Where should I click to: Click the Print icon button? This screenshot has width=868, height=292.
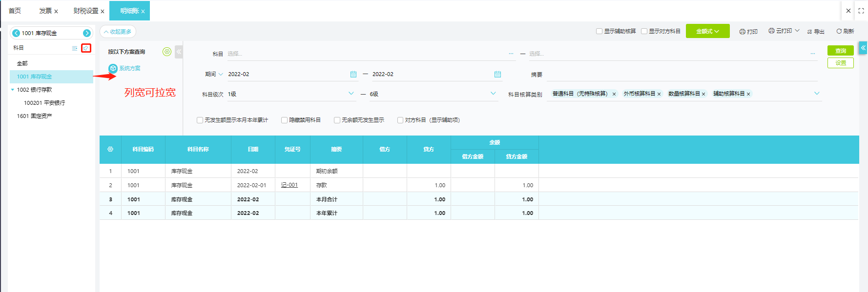tap(748, 31)
